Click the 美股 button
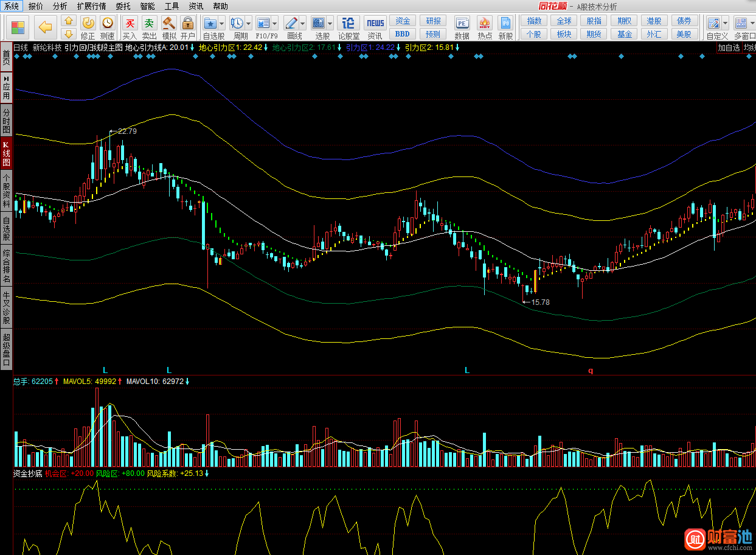This screenshot has width=756, height=555. (684, 34)
